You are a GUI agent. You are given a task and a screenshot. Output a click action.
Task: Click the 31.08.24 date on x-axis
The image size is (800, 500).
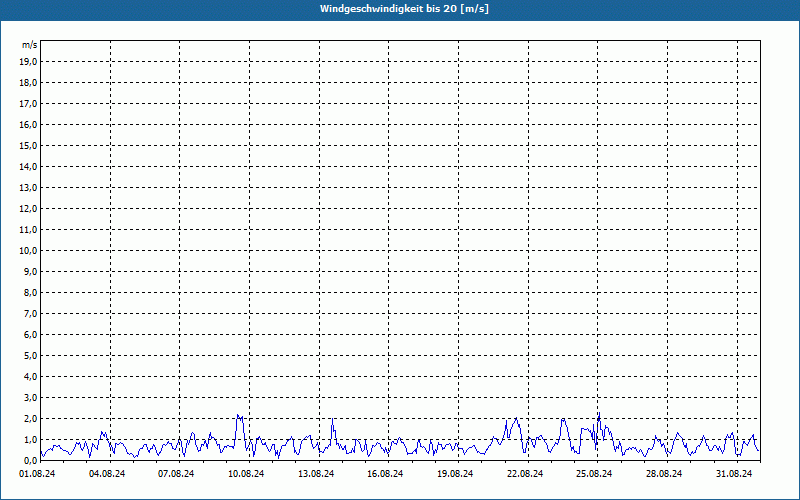(x=733, y=474)
